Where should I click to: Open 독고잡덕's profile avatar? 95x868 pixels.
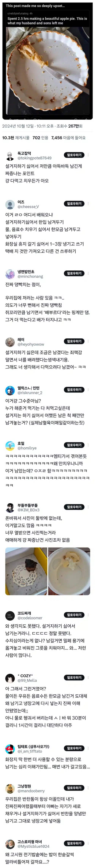tap(10, 156)
